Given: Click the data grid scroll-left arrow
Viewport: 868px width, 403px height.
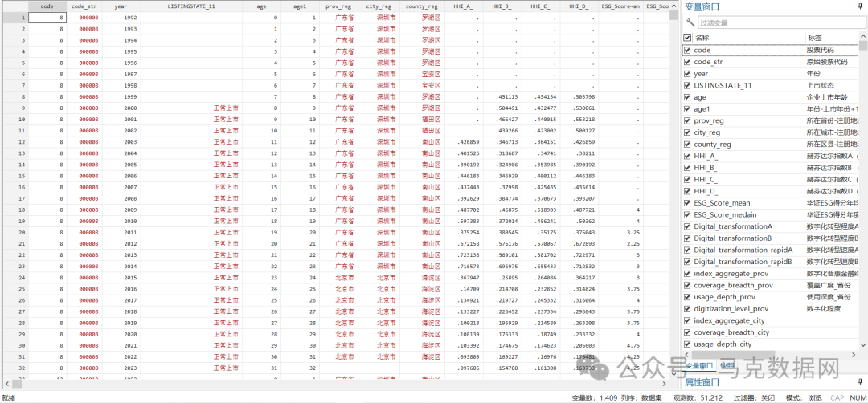Looking at the screenshot, I should point(7,383).
